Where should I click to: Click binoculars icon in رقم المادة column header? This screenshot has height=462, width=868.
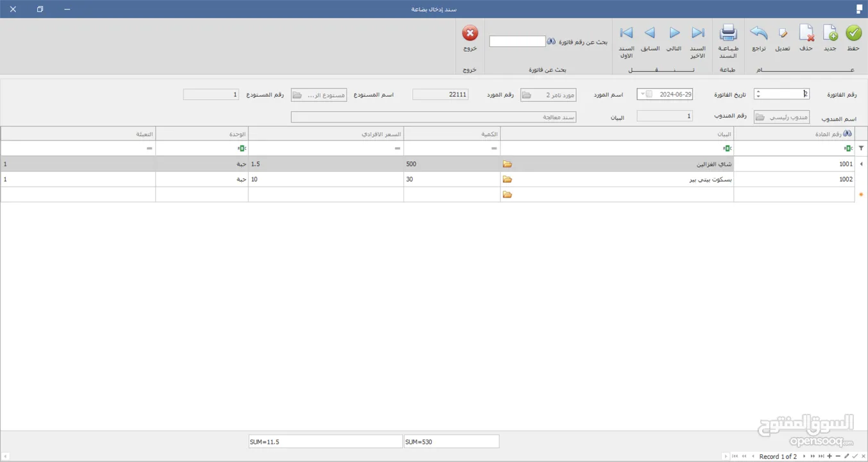click(x=848, y=133)
